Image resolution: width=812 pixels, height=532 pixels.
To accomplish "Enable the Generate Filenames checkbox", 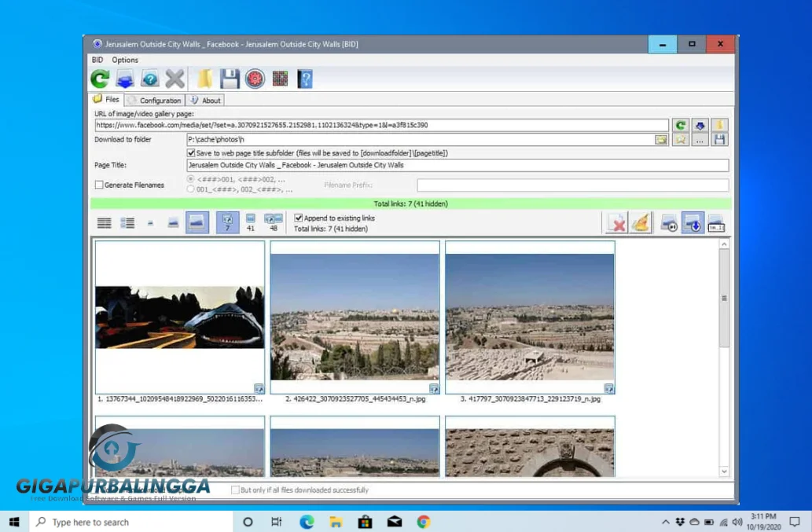I will tap(99, 185).
